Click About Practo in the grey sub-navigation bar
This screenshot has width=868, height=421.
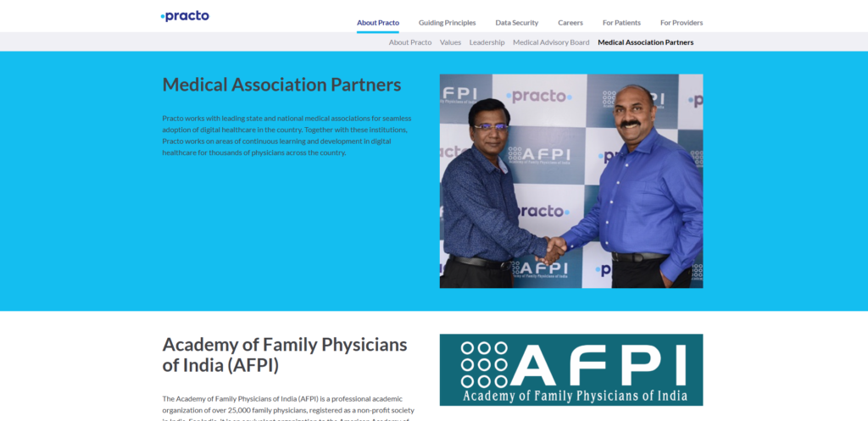(410, 42)
